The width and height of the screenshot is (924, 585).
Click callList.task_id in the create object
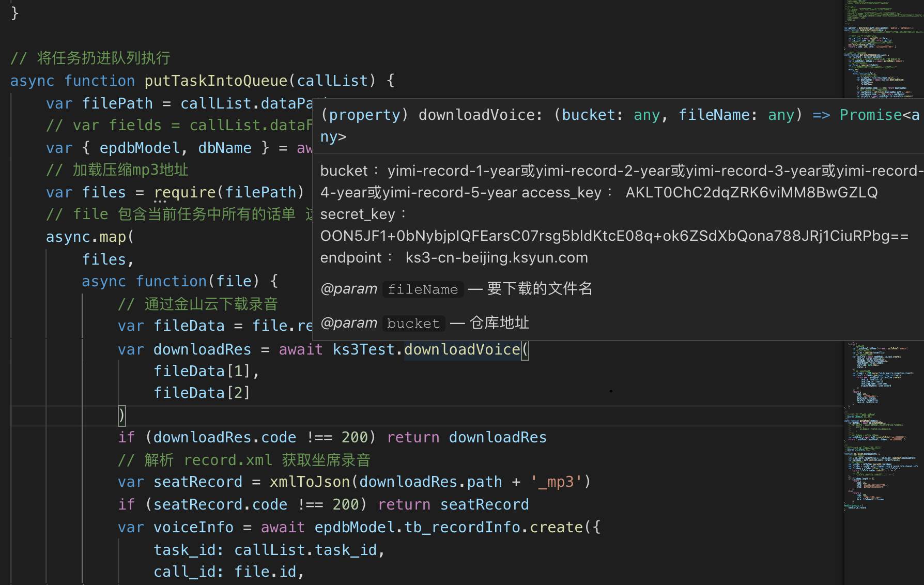[307, 549]
